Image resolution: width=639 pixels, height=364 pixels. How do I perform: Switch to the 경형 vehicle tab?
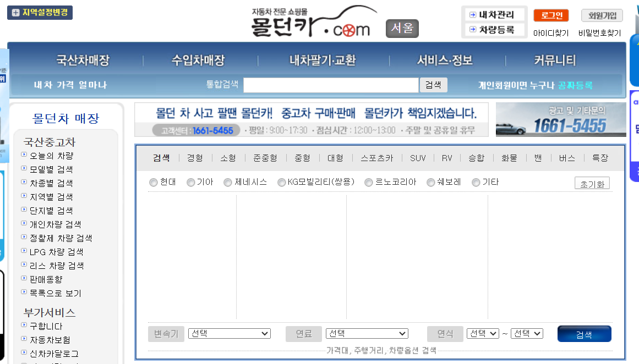[x=195, y=158]
